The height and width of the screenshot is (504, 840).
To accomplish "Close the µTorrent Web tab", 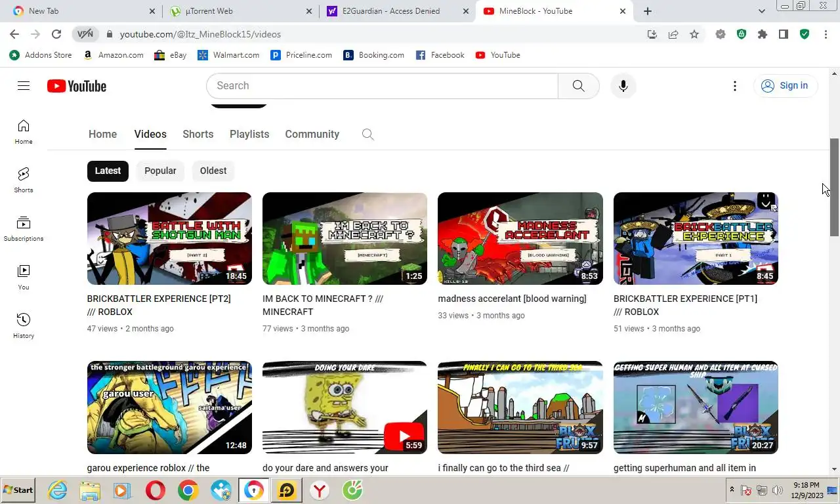I will pyautogui.click(x=309, y=11).
